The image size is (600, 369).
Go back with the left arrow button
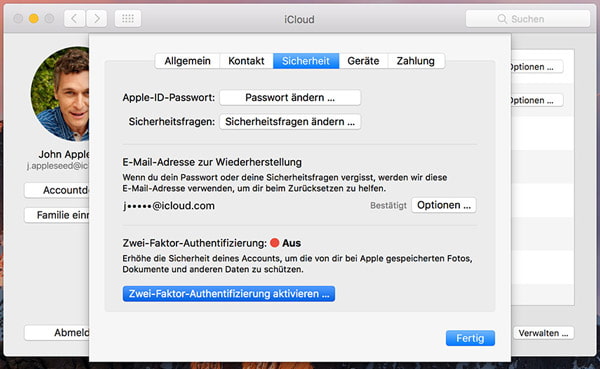pyautogui.click(x=75, y=18)
